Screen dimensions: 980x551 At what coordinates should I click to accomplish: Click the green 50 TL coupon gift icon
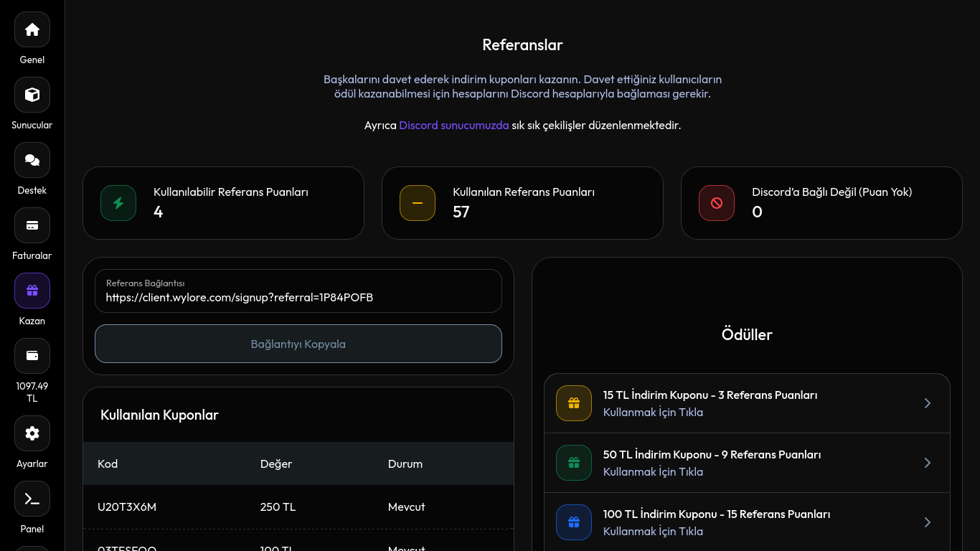coord(573,463)
